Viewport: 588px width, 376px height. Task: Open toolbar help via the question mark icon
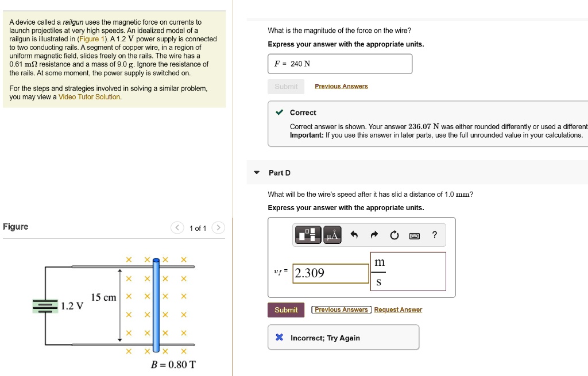click(435, 235)
